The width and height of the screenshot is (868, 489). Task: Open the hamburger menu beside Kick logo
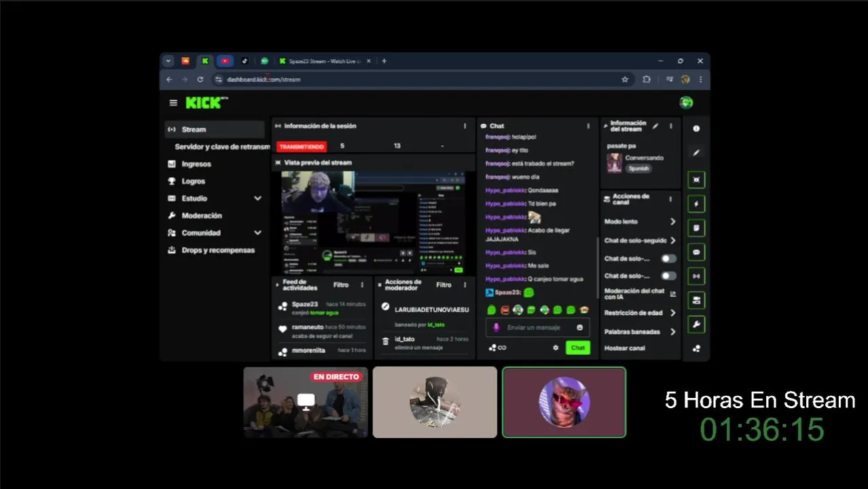point(173,103)
